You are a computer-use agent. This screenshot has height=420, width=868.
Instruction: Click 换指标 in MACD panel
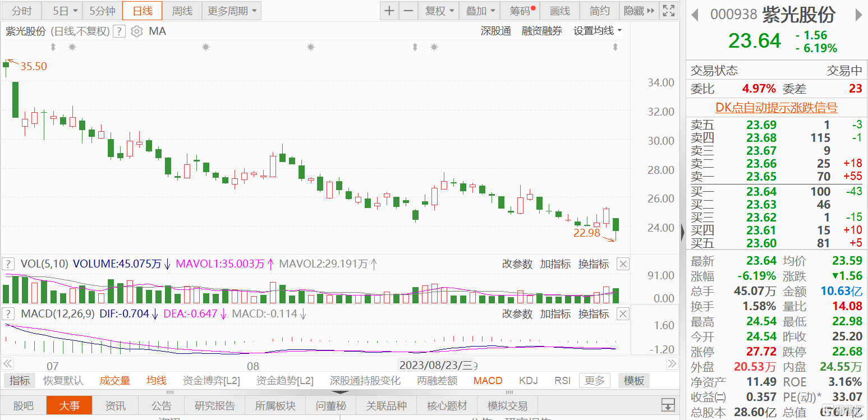[x=594, y=314]
